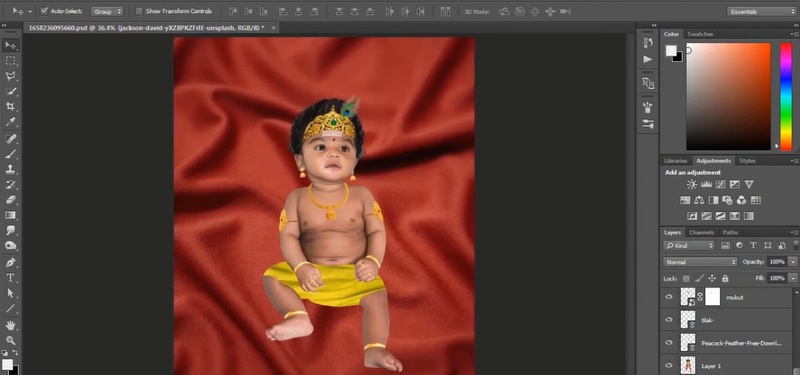Image resolution: width=800 pixels, height=375 pixels.
Task: Filter layers by type layers
Action: 753,245
